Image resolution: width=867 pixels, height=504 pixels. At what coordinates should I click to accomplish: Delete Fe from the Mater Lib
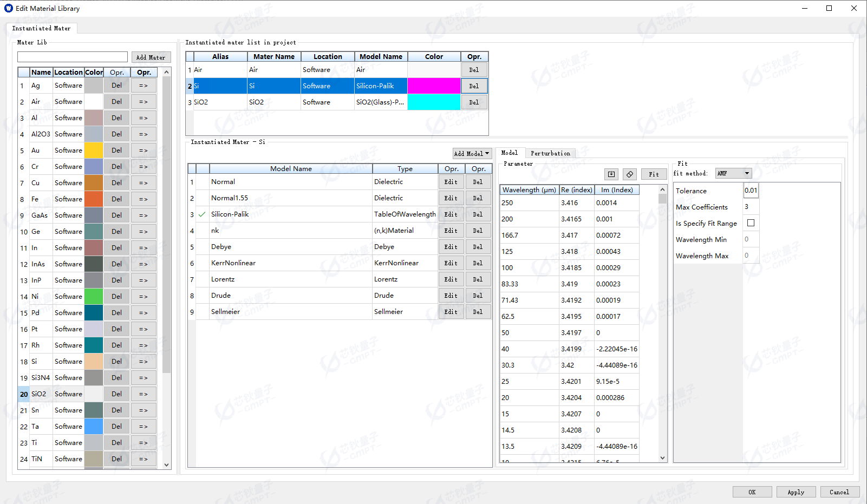coord(116,199)
